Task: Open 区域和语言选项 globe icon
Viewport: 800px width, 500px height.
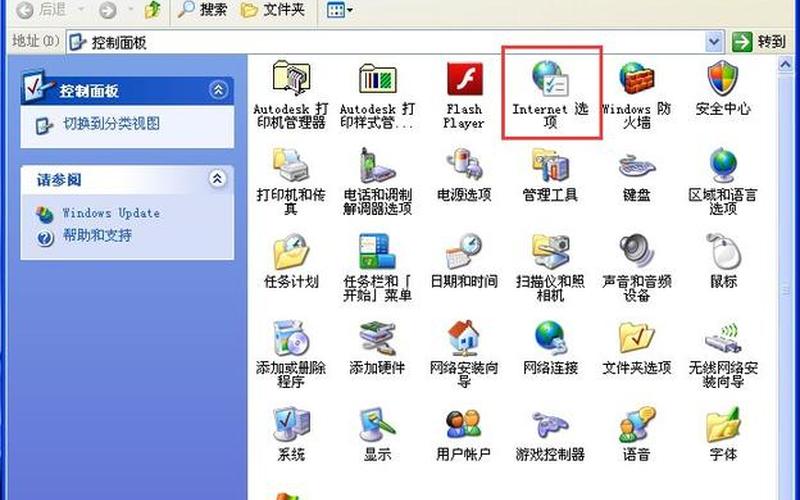Action: [x=723, y=165]
